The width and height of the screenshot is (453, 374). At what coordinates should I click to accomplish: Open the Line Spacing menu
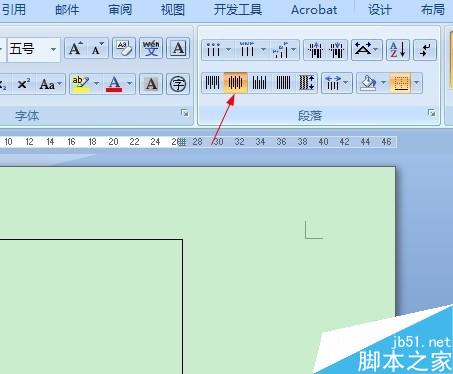click(x=337, y=83)
